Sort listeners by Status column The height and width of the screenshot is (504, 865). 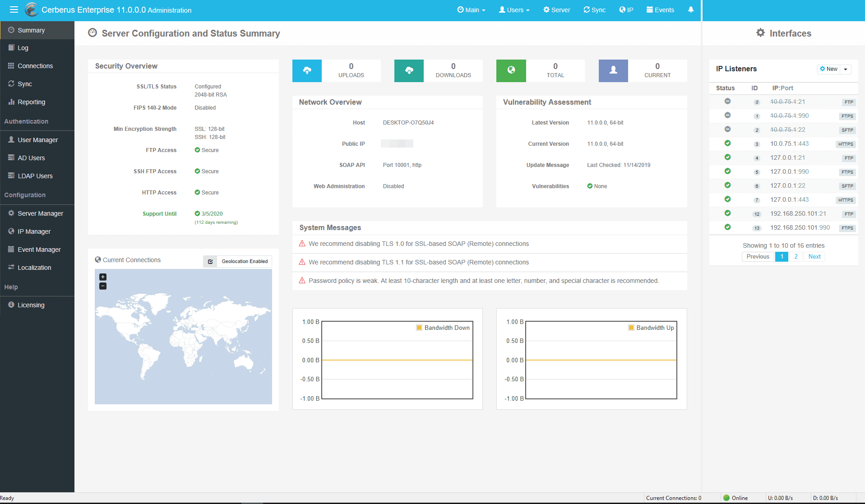coord(725,88)
